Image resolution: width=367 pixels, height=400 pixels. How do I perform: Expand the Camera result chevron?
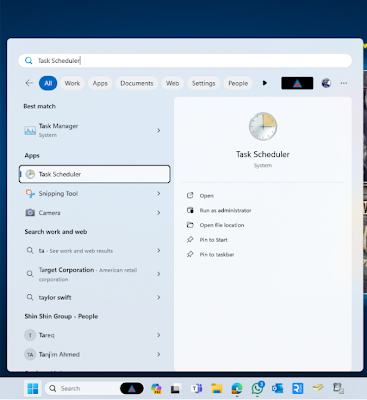(159, 213)
